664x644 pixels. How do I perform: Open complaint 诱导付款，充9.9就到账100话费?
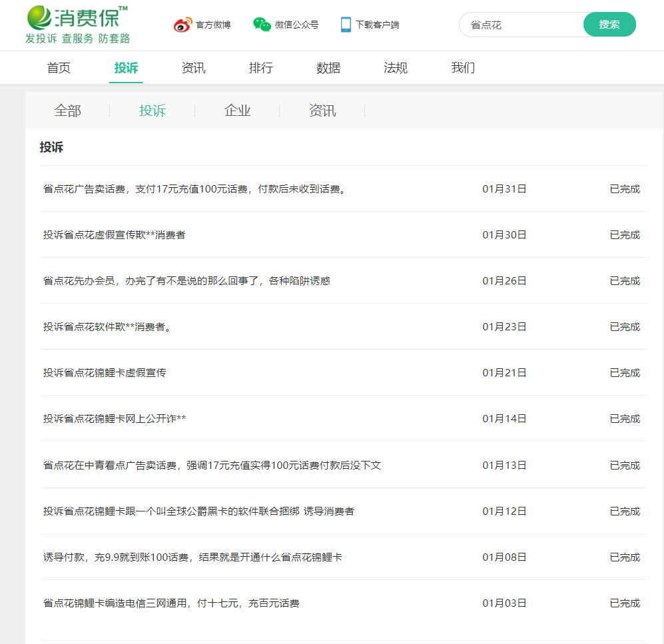tap(192, 557)
